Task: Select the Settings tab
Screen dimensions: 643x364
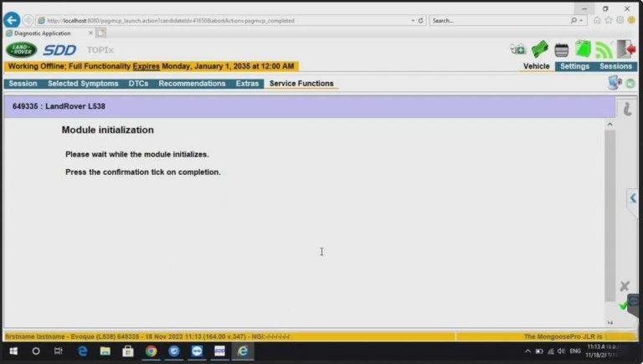Action: pyautogui.click(x=574, y=66)
